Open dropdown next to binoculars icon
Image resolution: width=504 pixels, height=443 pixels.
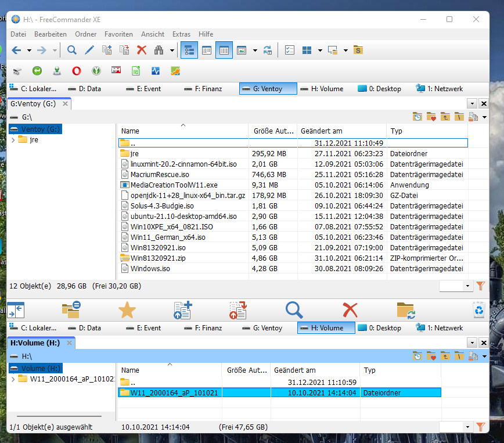click(172, 51)
